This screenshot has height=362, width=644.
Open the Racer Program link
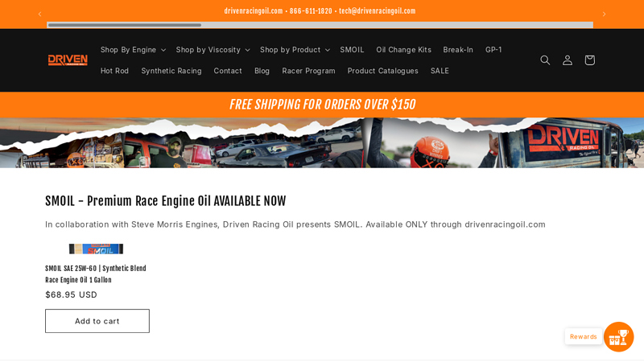click(x=308, y=71)
